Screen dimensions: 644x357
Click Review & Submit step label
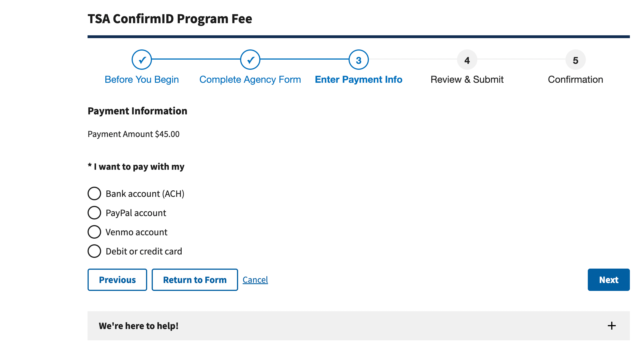(467, 80)
